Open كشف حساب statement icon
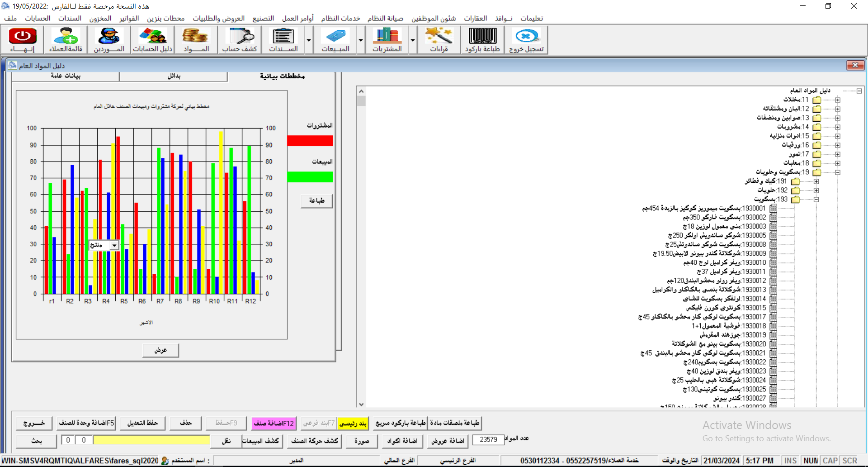Screen dimensions: 868x467 [239, 40]
